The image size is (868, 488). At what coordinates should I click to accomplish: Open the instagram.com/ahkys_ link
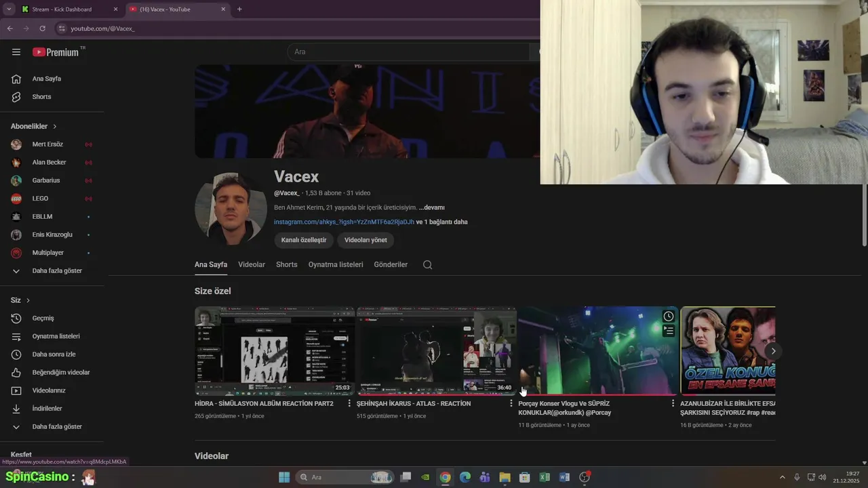[344, 222]
